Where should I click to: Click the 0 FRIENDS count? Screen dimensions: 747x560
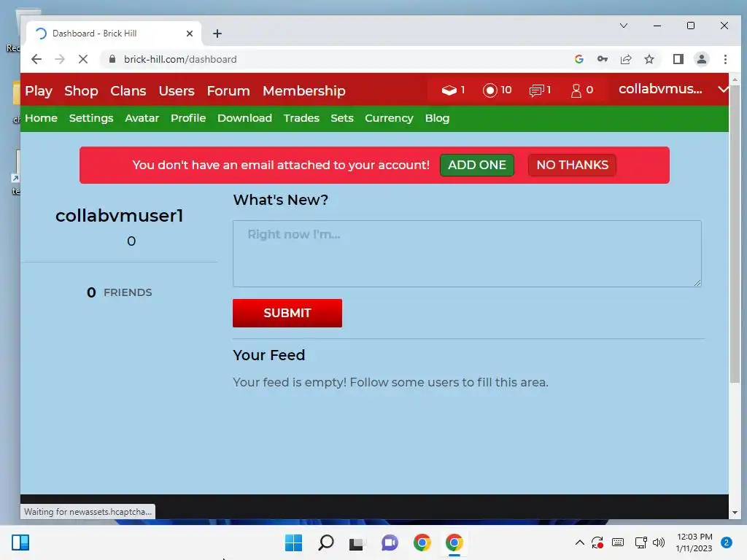click(x=119, y=292)
